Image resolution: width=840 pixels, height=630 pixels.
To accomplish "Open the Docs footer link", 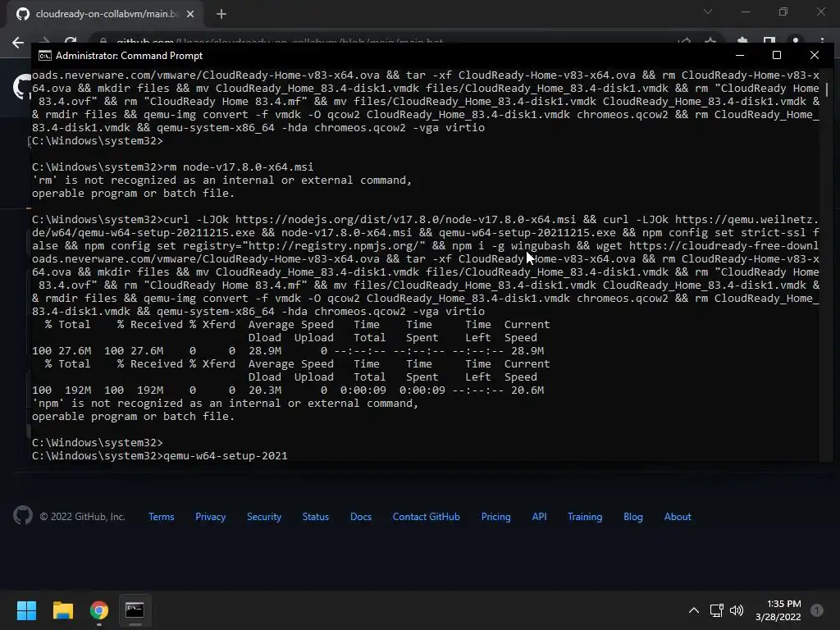I will (x=361, y=517).
